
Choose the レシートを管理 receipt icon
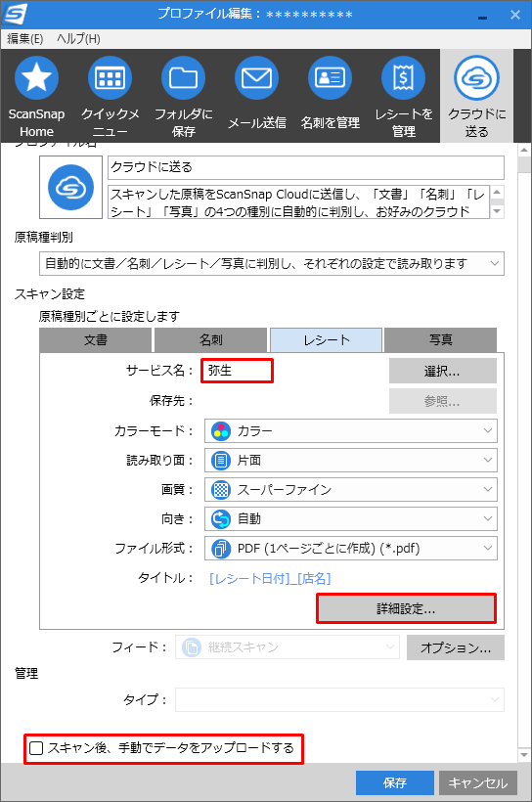[x=403, y=78]
